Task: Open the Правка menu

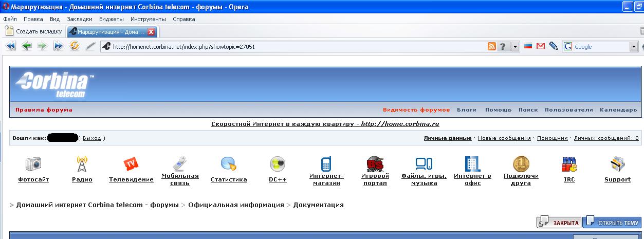Action: [x=33, y=19]
